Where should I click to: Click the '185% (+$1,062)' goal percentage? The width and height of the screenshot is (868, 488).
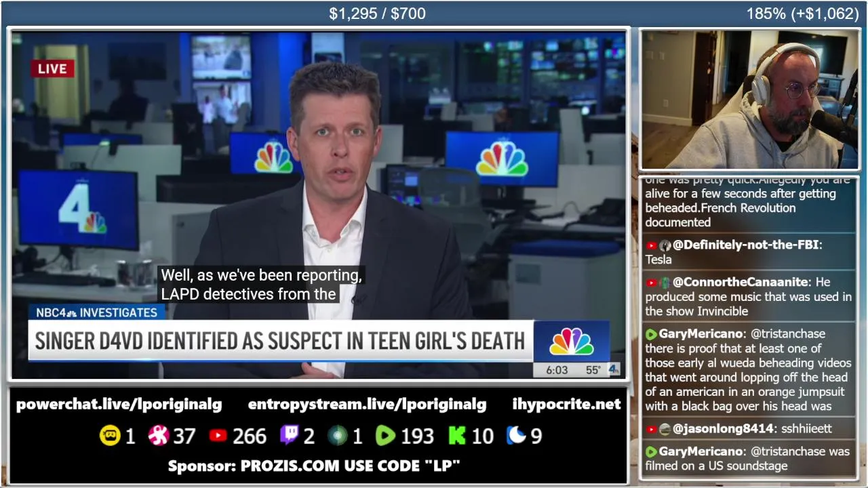(x=802, y=14)
